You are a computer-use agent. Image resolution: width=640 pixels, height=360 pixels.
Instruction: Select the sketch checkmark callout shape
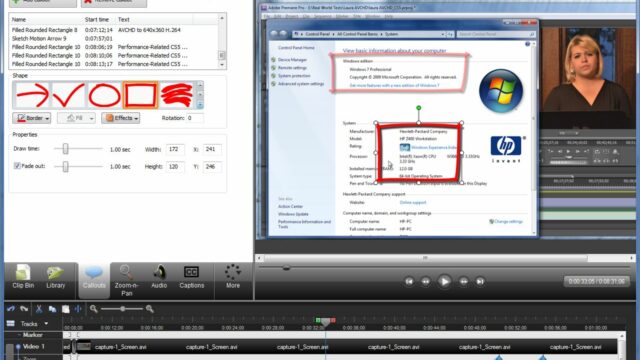[69, 96]
